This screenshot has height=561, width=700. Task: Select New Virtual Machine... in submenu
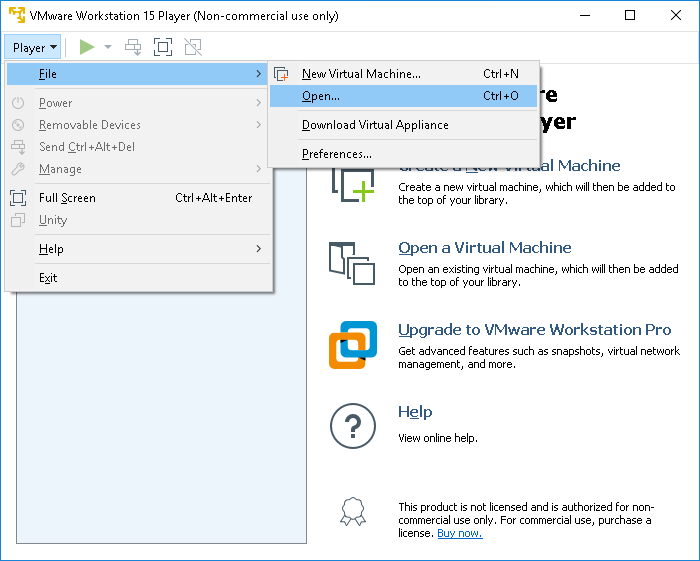point(404,74)
